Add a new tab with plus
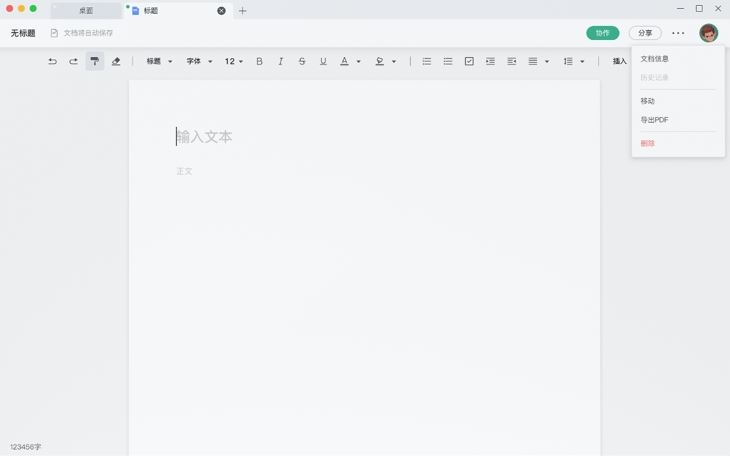Viewport: 730px width, 456px height. [x=243, y=11]
